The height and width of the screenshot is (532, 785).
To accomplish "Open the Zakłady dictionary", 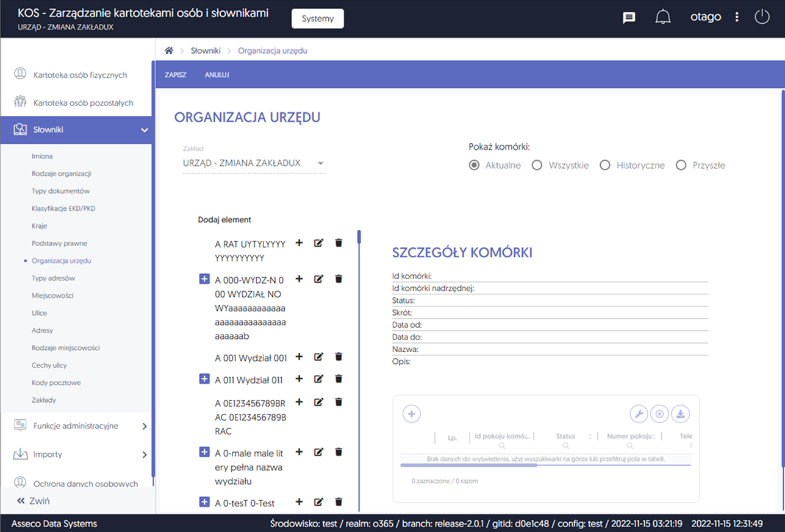I will coord(44,400).
